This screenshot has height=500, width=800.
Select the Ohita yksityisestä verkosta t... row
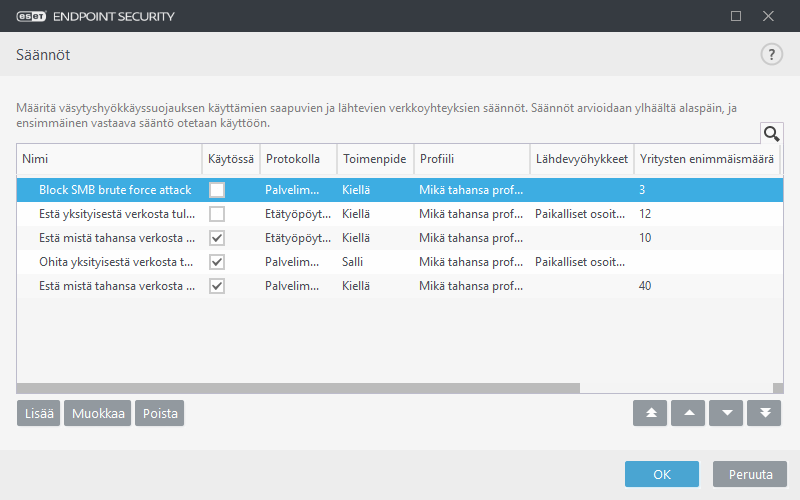[x=400, y=262]
